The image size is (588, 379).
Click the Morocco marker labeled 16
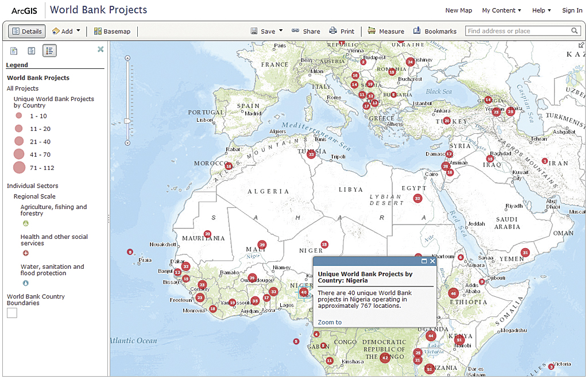[229, 166]
